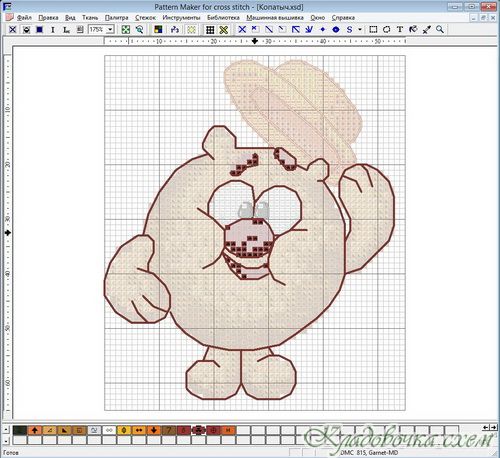500x458 pixels.
Task: Open the color palette squares icon
Action: click(158, 30)
